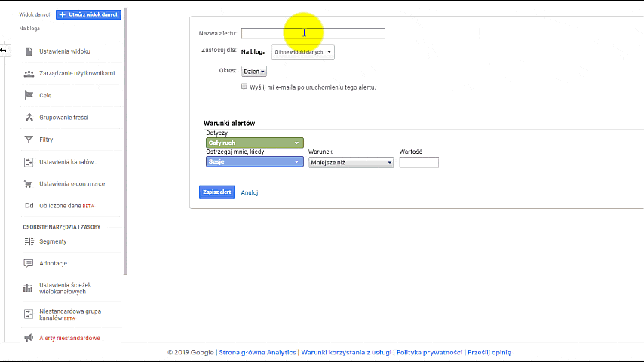Open Zarządzanie użytkownikami menu item
This screenshot has width=644, height=362.
coord(77,73)
